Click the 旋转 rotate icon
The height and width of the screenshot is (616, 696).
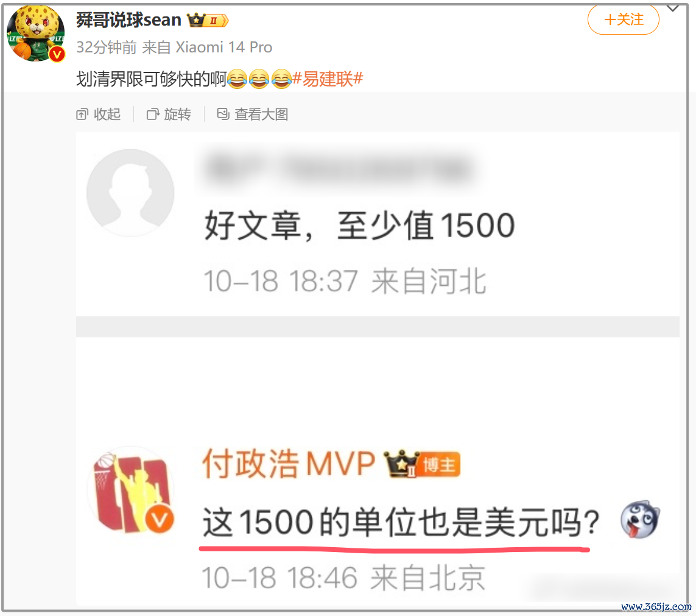pyautogui.click(x=152, y=115)
